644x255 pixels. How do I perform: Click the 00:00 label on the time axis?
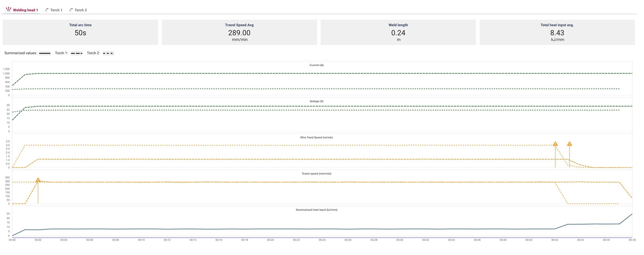point(12,240)
